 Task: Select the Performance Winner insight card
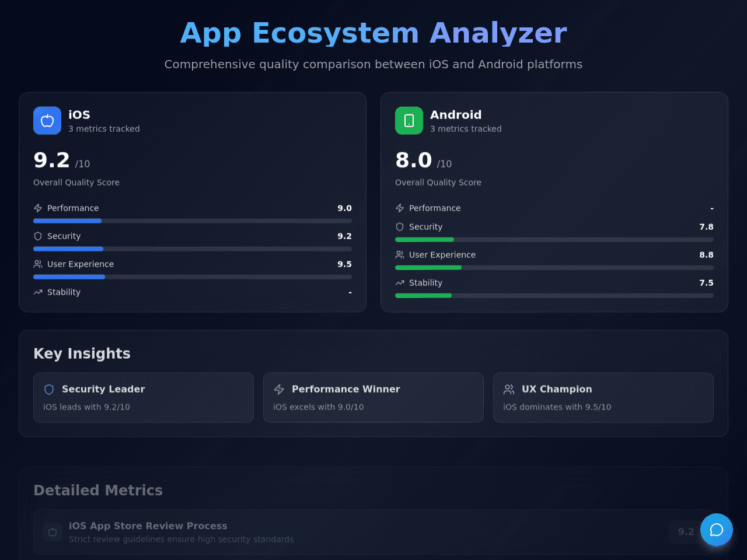click(x=373, y=398)
